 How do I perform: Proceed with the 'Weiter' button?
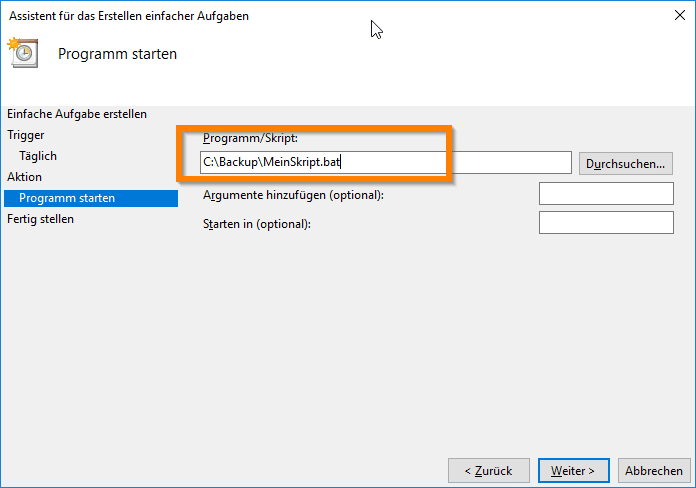coord(573,470)
